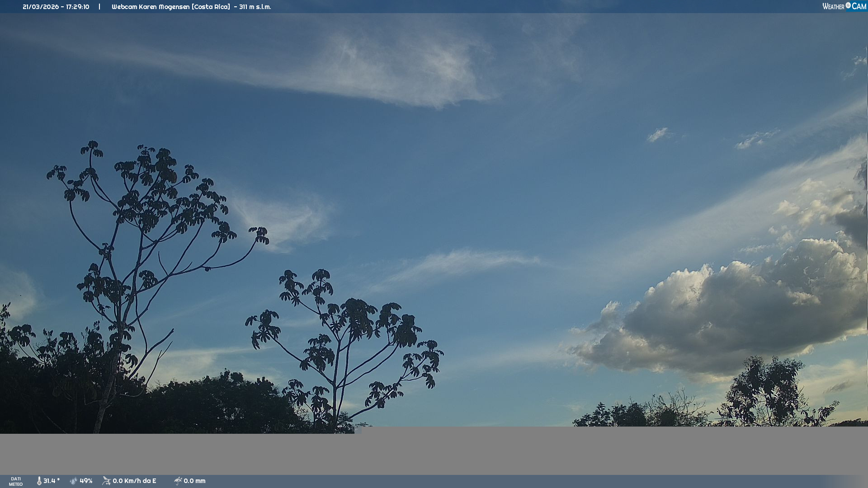Click the DATI METEO label

tap(16, 481)
